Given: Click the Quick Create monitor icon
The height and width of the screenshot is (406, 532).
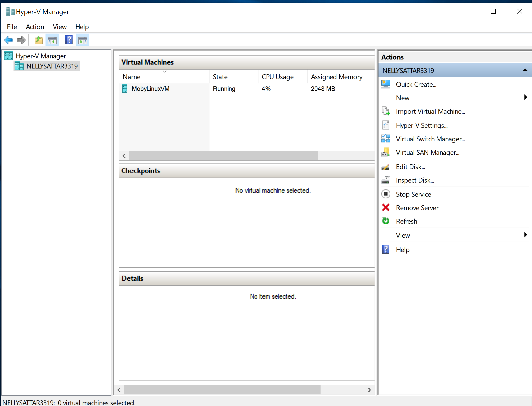Looking at the screenshot, I should click(386, 84).
